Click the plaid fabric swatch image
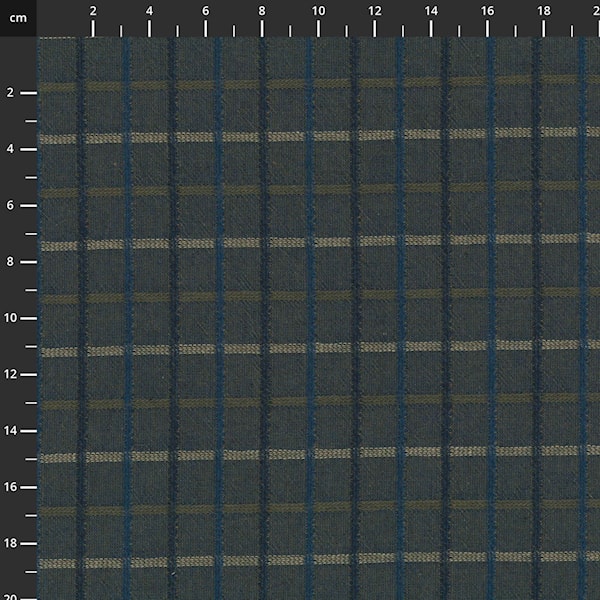Image resolution: width=600 pixels, height=600 pixels. click(x=318, y=318)
